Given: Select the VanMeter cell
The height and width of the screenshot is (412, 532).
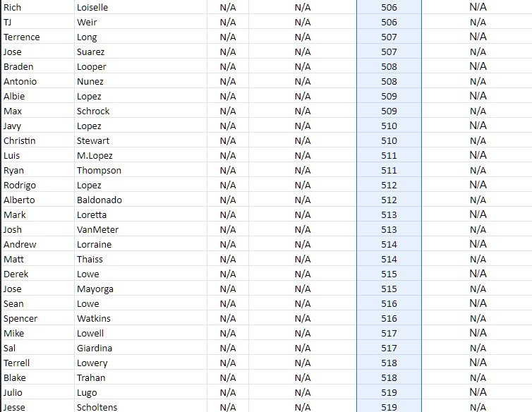Looking at the screenshot, I should tap(140, 229).
